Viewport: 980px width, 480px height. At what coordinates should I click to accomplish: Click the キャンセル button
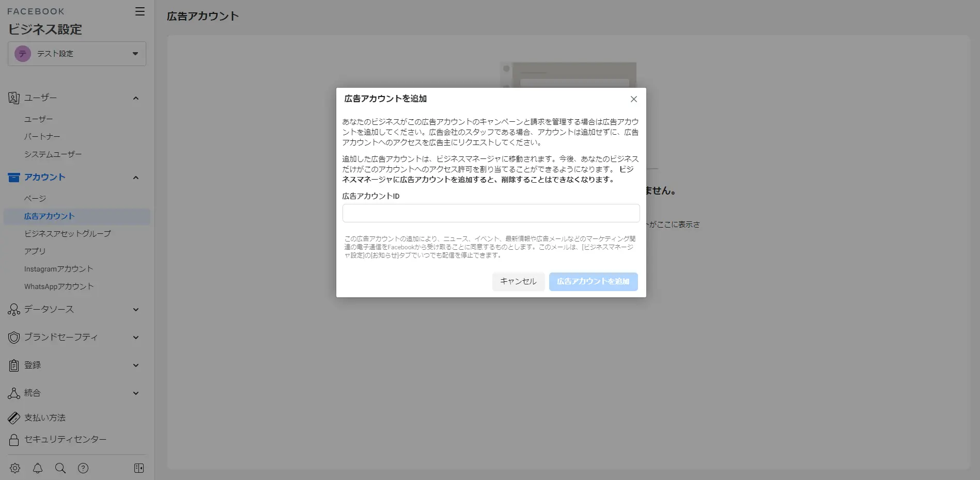(x=518, y=282)
